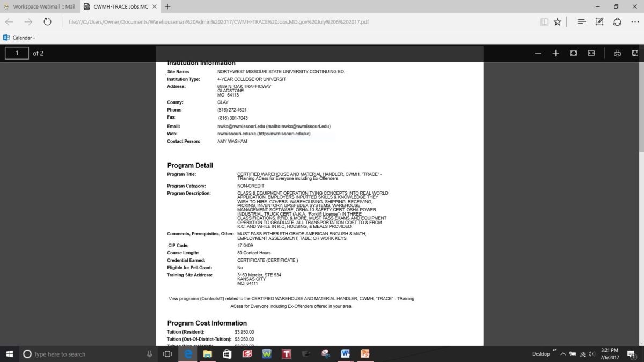Click the training site "3150 Mercier, STE 534"
The height and width of the screenshot is (362, 644).
point(259,275)
